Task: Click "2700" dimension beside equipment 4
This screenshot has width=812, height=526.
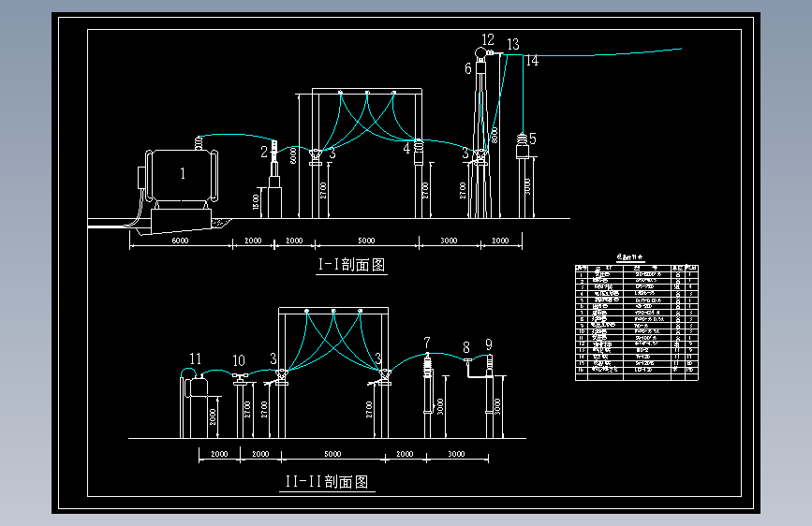Action: (426, 191)
